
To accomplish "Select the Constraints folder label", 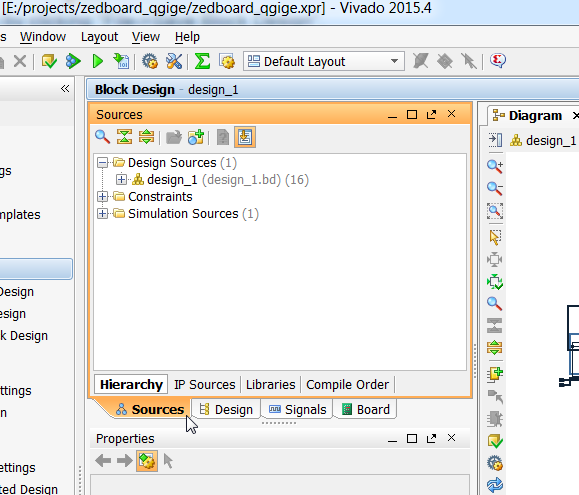I will (x=160, y=197).
